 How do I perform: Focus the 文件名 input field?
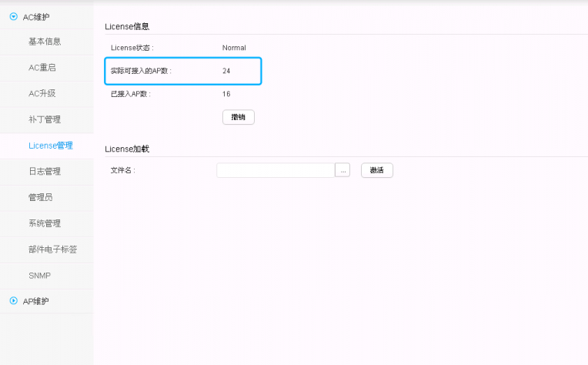276,170
